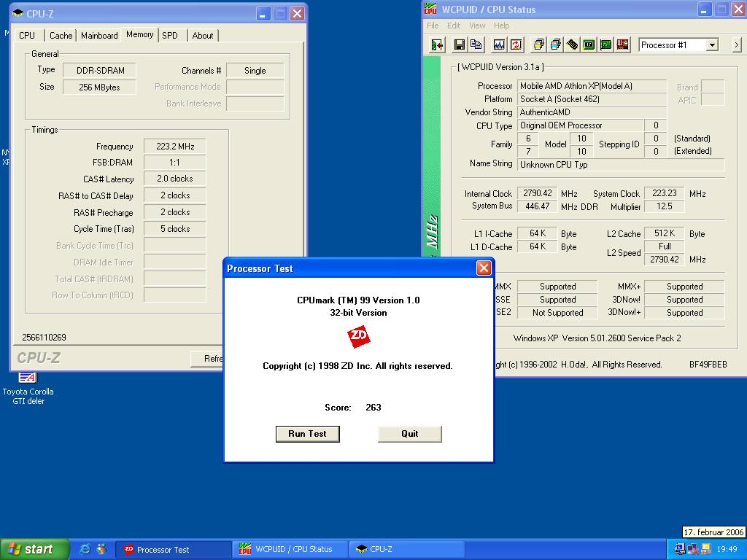Image resolution: width=747 pixels, height=560 pixels.
Task: Click the Name String Unknown CPU Typ field
Action: (x=621, y=165)
